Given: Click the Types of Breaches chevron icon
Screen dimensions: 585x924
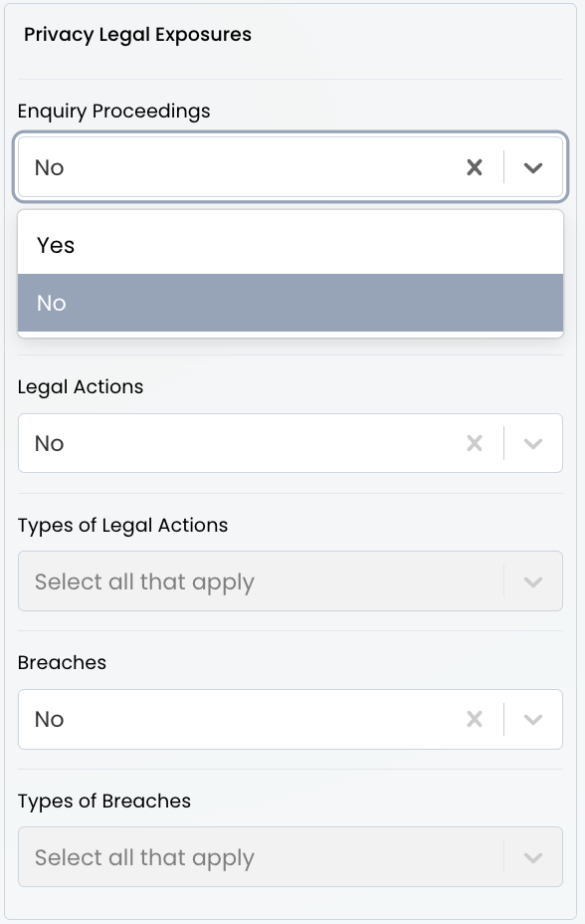Looking at the screenshot, I should click(x=533, y=856).
